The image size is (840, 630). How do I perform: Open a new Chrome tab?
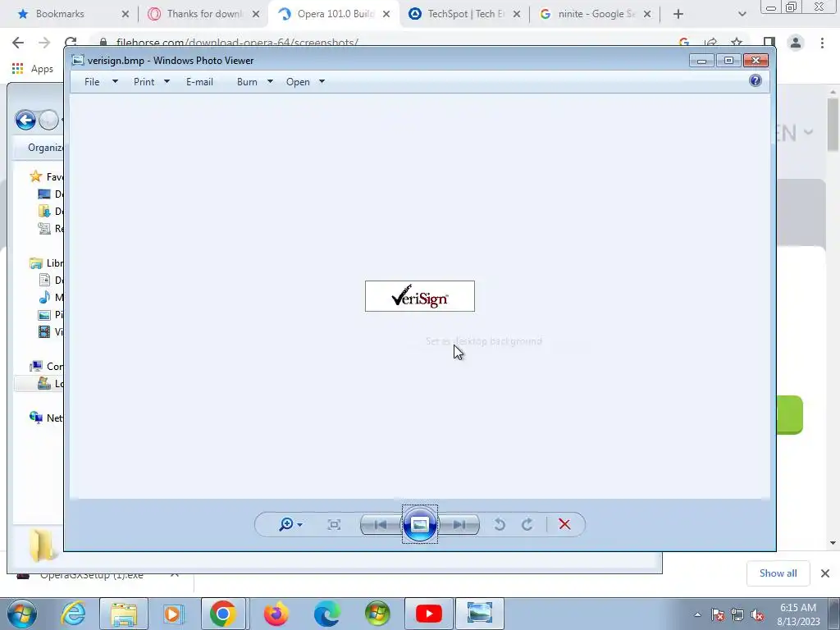(x=678, y=14)
